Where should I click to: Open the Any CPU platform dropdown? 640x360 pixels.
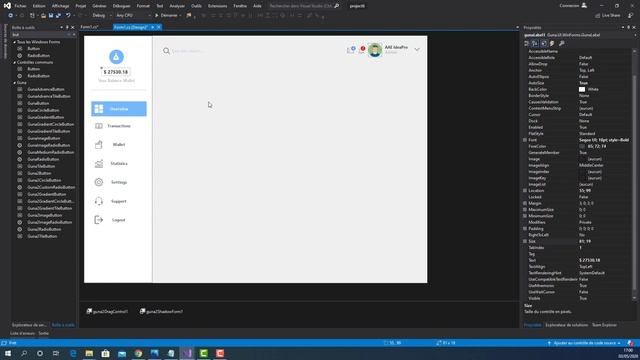coord(133,16)
